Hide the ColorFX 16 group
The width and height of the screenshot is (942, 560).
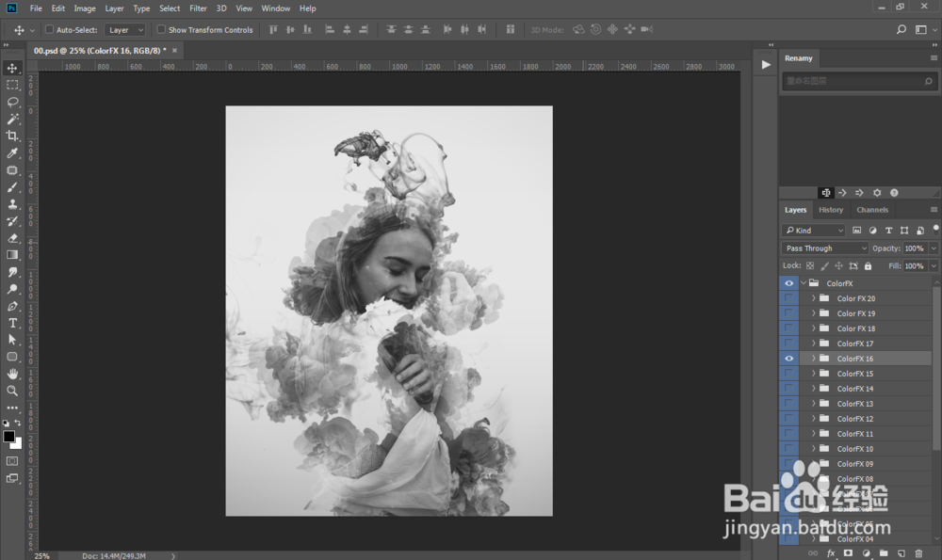(x=788, y=359)
